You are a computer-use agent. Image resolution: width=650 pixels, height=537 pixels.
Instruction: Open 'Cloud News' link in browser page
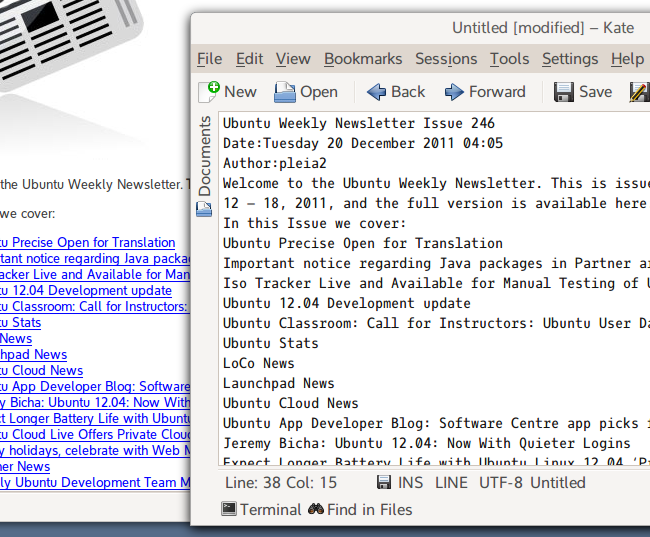click(x=41, y=370)
